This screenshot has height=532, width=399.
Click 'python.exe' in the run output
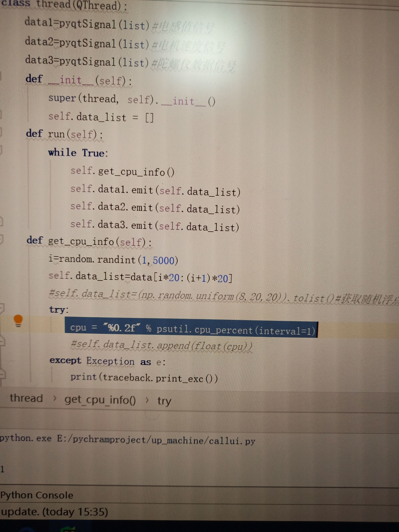click(x=25, y=438)
